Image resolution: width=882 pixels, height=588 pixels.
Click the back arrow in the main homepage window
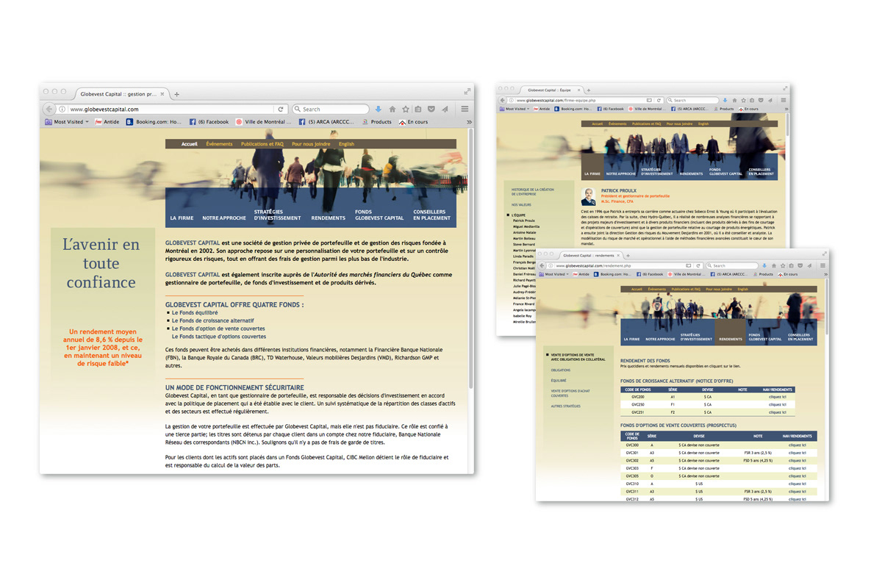(x=49, y=109)
